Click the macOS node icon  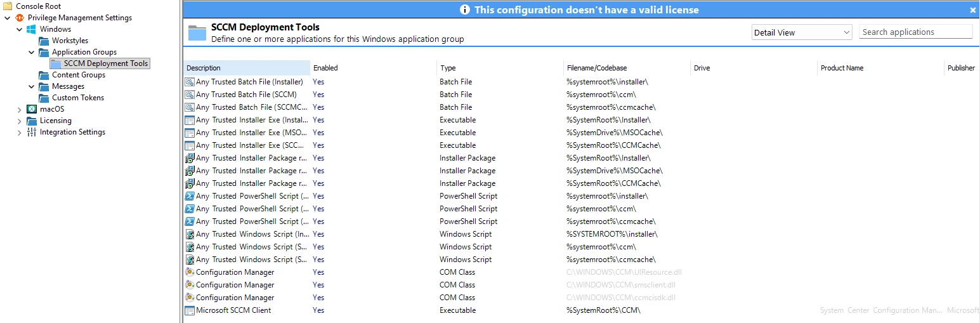[32, 109]
